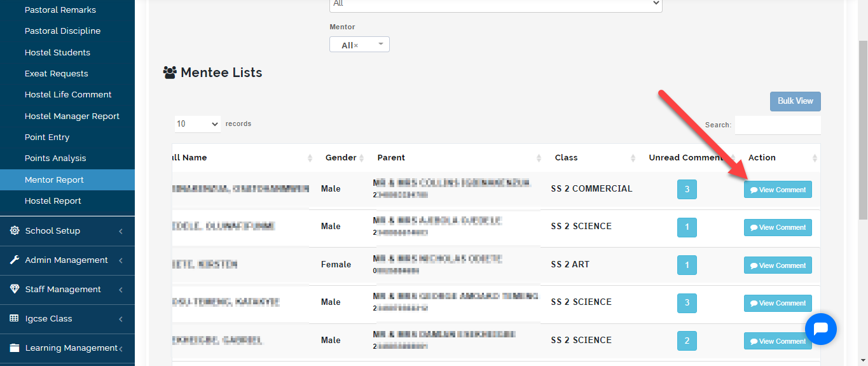Open the Mentor dropdown arrow

click(381, 44)
